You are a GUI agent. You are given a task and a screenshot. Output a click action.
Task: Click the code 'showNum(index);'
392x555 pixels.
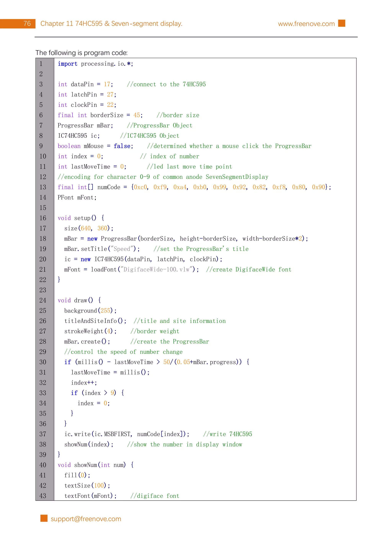click(x=89, y=444)
